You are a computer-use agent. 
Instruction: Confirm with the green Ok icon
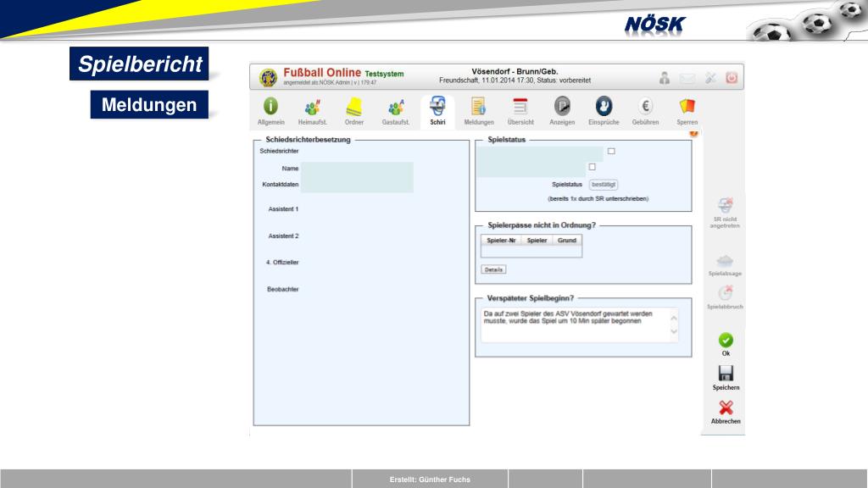pos(726,341)
